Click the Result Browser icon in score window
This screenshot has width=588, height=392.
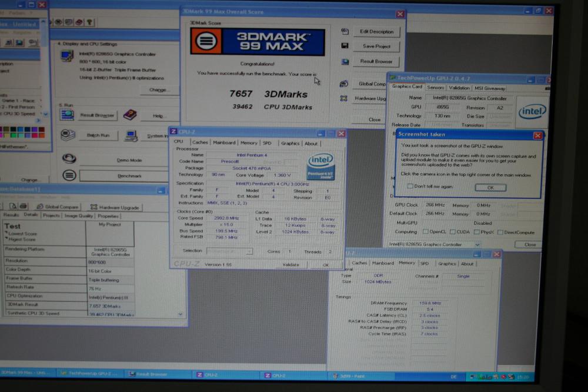[345, 62]
